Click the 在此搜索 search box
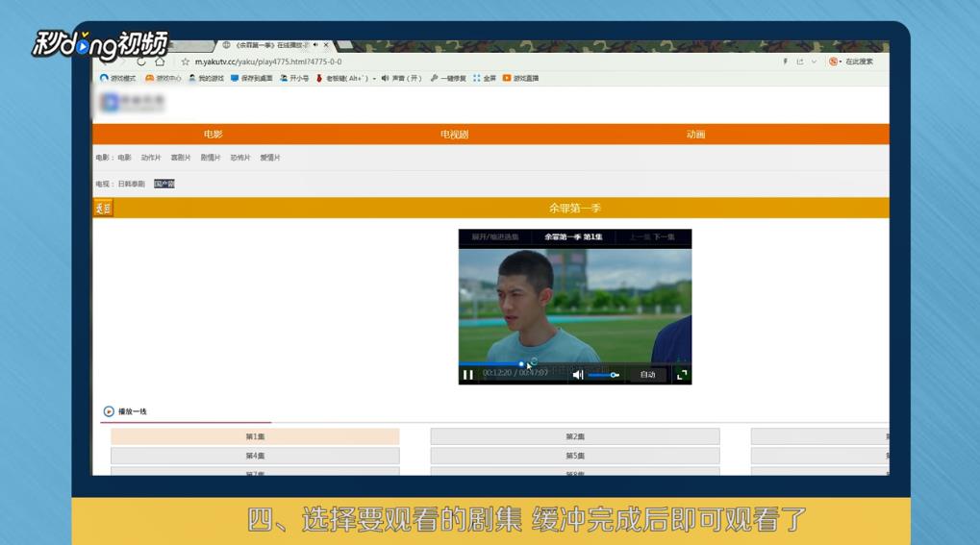This screenshot has height=545, width=980. coord(860,62)
